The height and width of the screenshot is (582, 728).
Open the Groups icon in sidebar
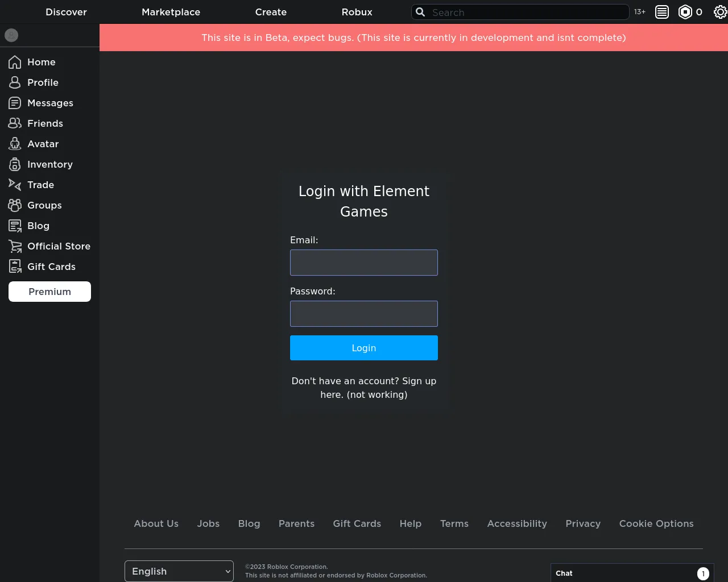click(15, 205)
